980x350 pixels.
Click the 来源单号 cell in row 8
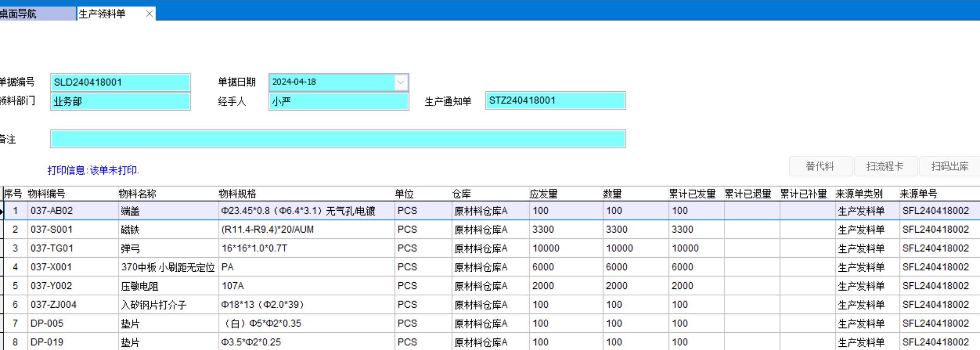[x=936, y=342]
